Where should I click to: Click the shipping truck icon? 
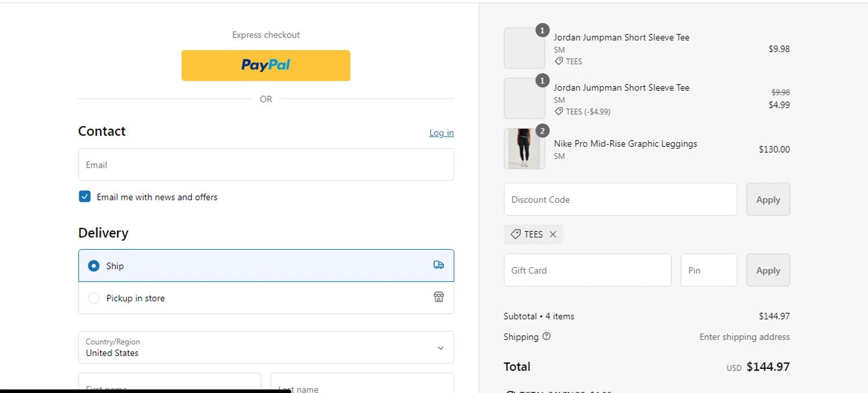[x=439, y=265]
